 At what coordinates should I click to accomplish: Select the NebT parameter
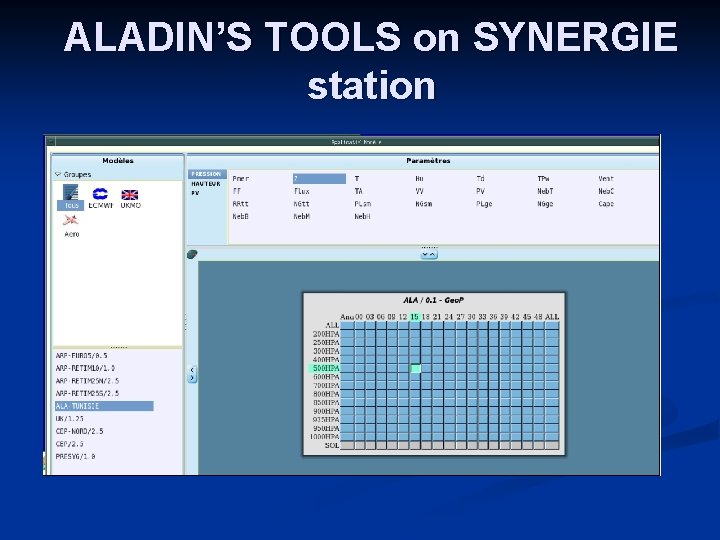[x=546, y=191]
